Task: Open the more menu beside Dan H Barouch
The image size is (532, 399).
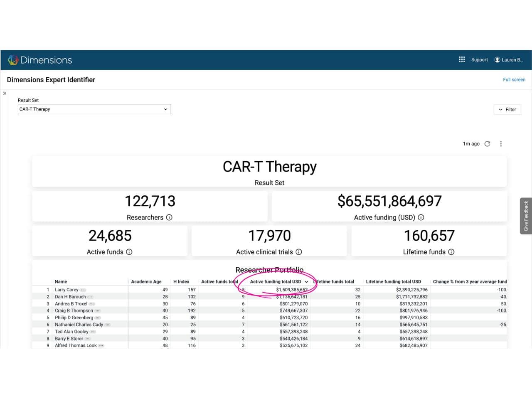Action: point(90,297)
